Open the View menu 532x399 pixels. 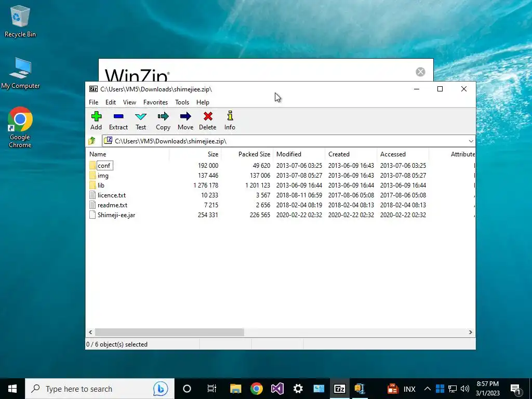click(129, 102)
